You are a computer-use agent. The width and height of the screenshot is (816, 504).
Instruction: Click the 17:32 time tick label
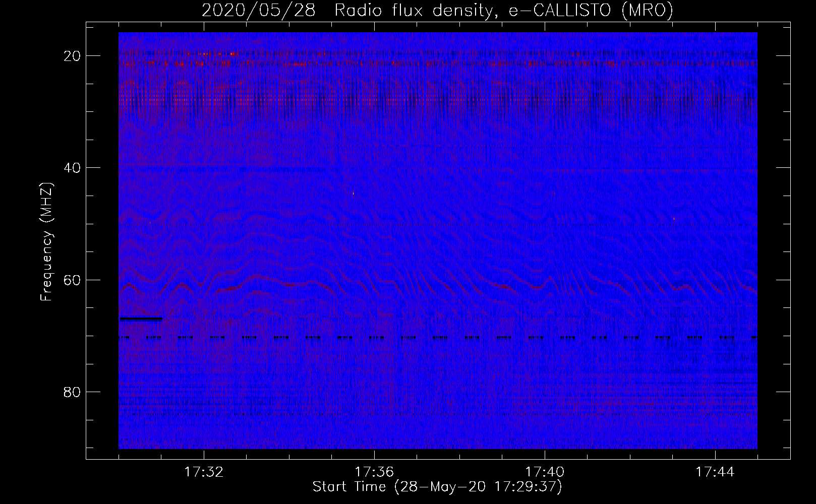point(204,472)
